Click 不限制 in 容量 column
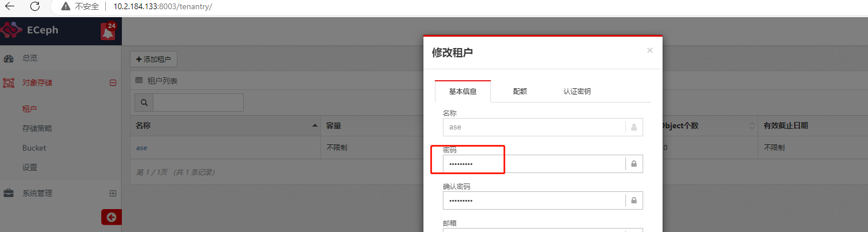 click(x=336, y=147)
